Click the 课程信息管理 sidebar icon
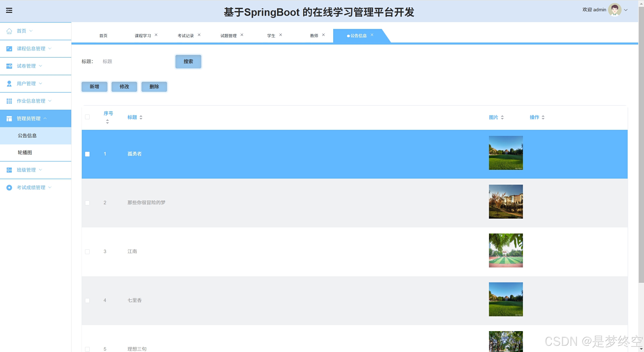 tap(9, 49)
